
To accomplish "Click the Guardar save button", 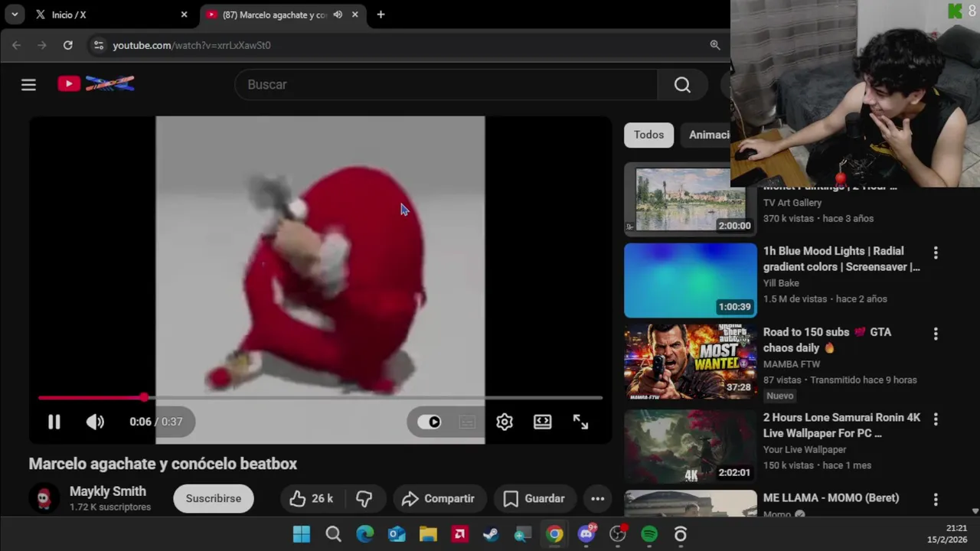I will (x=534, y=498).
